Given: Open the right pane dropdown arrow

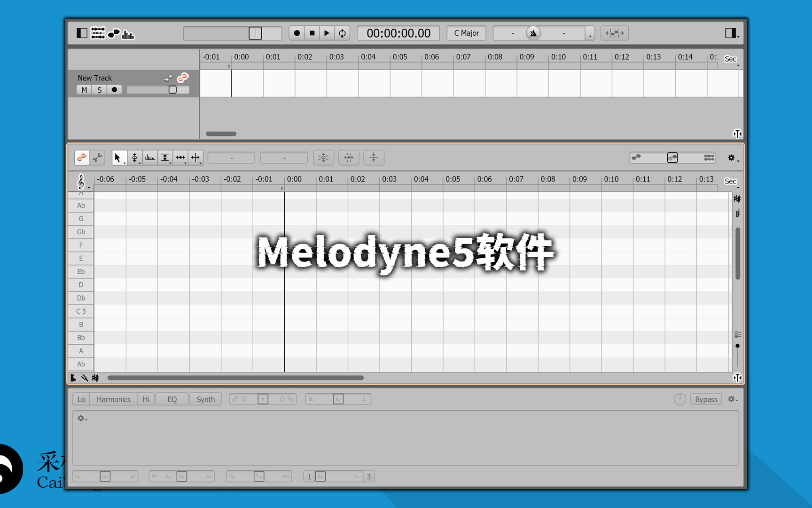Looking at the screenshot, I should point(738,36).
